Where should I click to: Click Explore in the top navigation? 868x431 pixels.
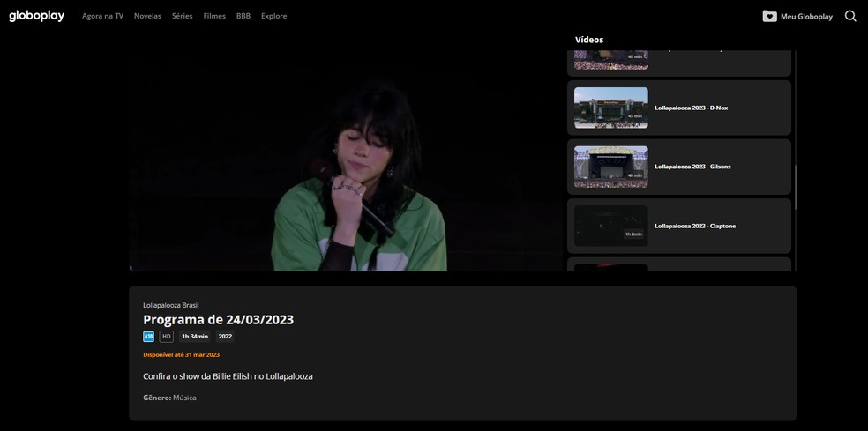[274, 16]
